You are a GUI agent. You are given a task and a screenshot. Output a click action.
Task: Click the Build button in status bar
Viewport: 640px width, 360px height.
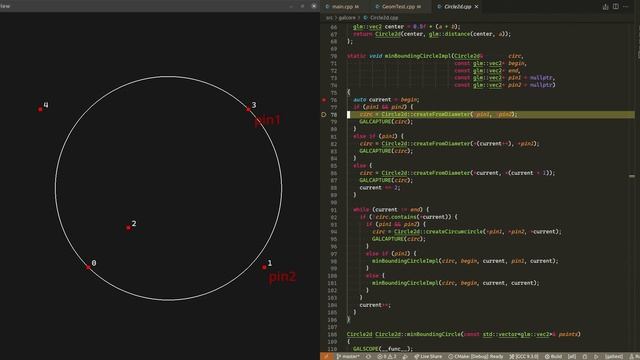553,356
